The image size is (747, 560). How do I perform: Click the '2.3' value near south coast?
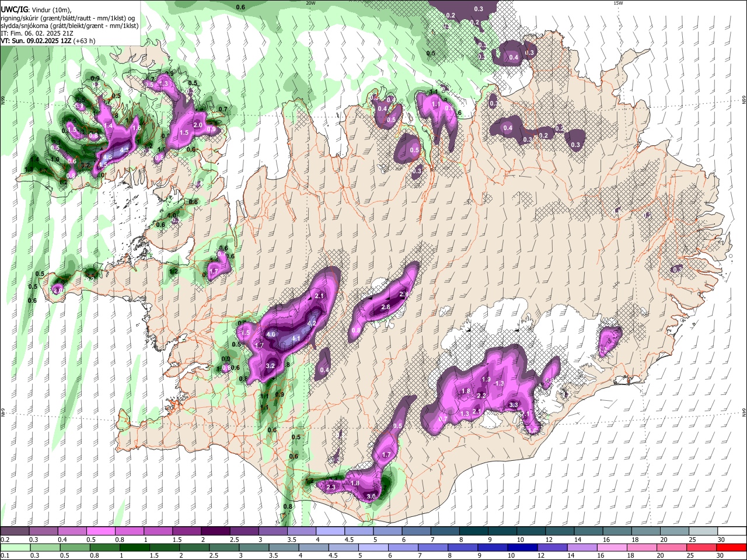(331, 487)
